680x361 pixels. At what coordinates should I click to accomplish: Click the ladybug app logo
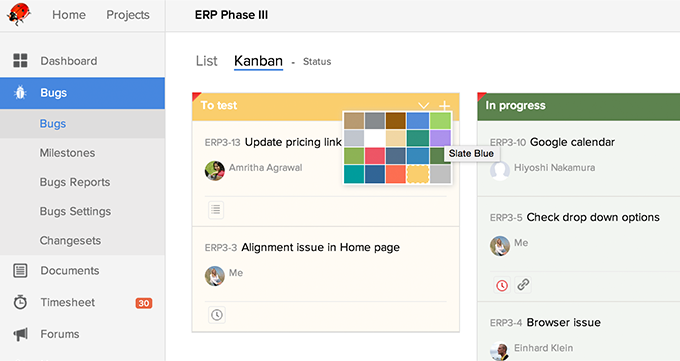tap(19, 14)
